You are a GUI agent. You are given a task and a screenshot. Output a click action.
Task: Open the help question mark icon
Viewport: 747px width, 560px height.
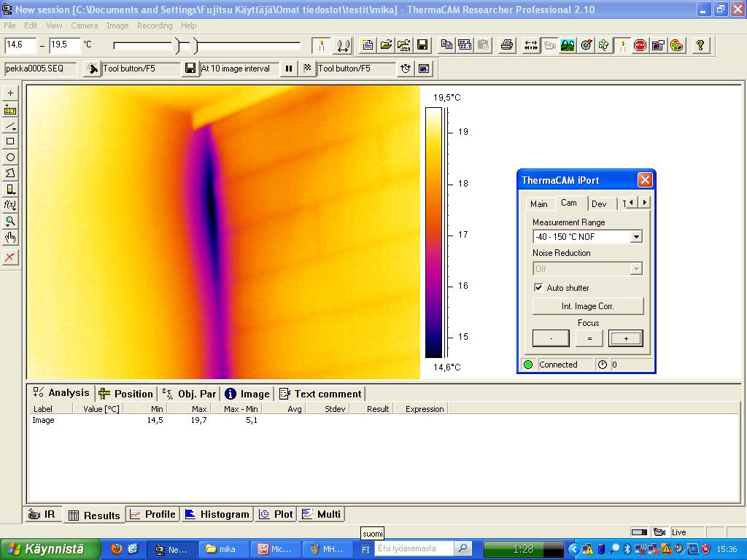pyautogui.click(x=700, y=45)
